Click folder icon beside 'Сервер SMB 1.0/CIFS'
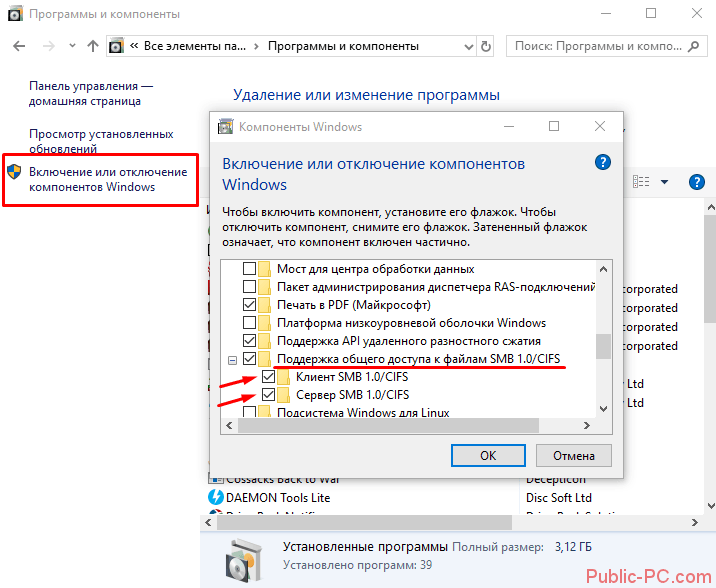The height and width of the screenshot is (588, 716). 283,394
